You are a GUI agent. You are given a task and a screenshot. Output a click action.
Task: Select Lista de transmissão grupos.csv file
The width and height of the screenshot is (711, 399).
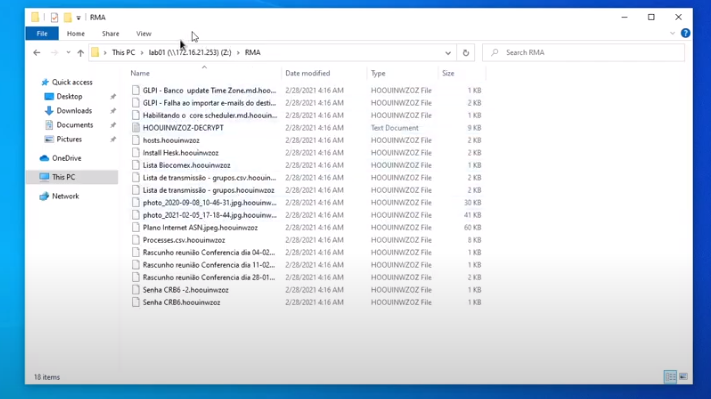point(209,178)
